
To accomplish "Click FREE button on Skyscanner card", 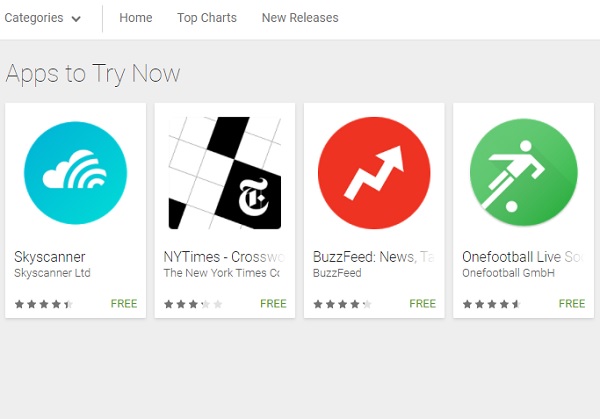I will coord(124,303).
